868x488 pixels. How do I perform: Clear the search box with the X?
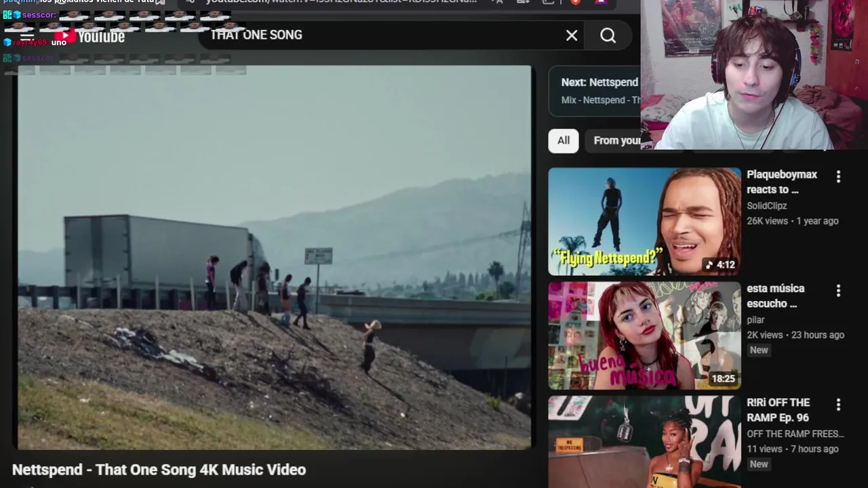[572, 35]
